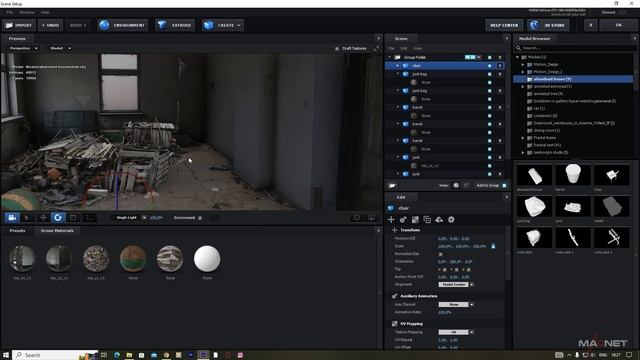Open the Help Center button
640x360 pixels.
[504, 25]
